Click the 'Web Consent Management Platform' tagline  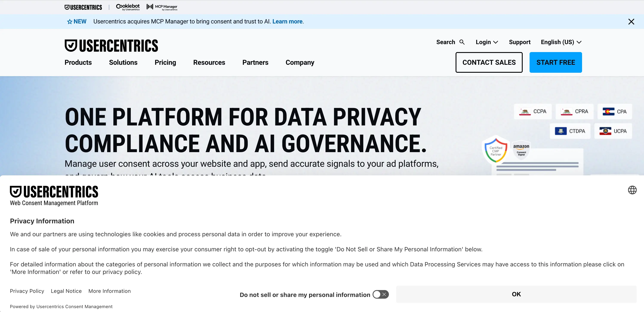pyautogui.click(x=54, y=203)
